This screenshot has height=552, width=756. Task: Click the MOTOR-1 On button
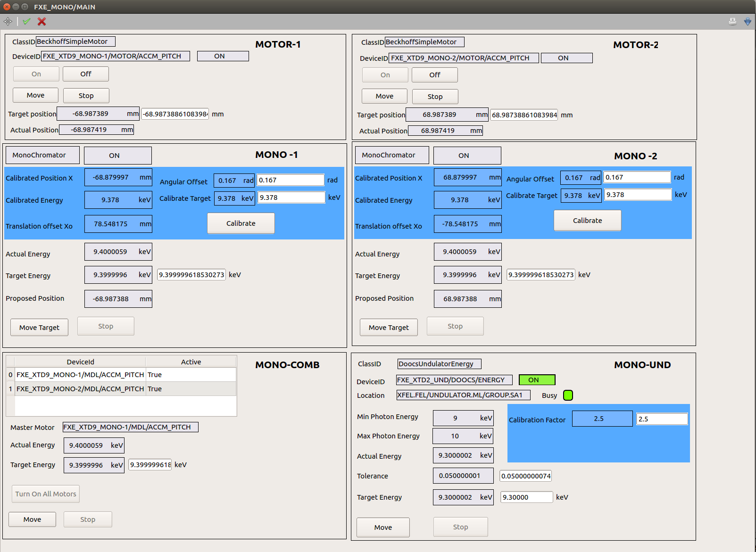point(36,74)
